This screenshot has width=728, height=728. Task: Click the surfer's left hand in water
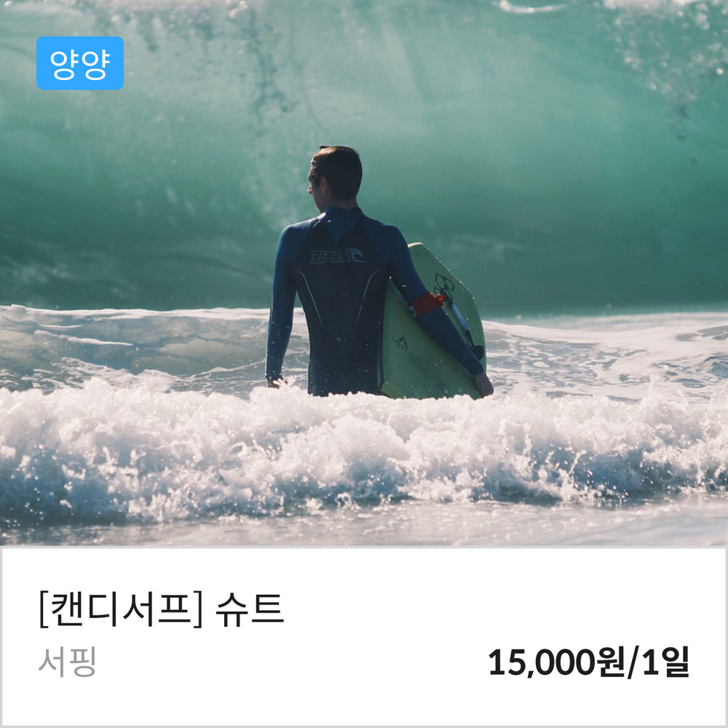(x=276, y=383)
